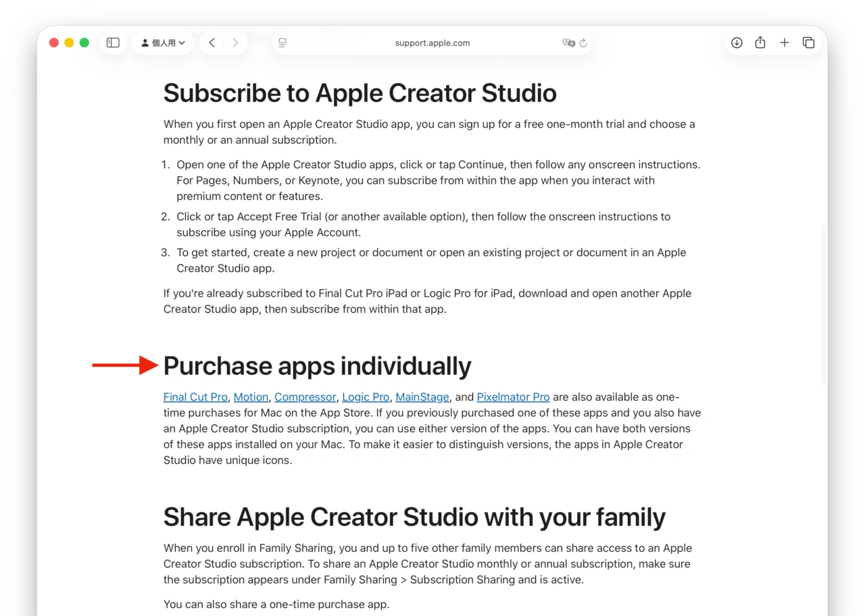View downloads with the down-arrow icon
Screen dimensions: 865x616
(736, 42)
